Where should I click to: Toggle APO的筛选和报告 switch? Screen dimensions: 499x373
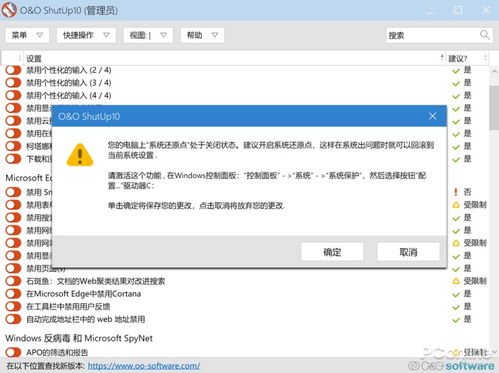tap(13, 352)
